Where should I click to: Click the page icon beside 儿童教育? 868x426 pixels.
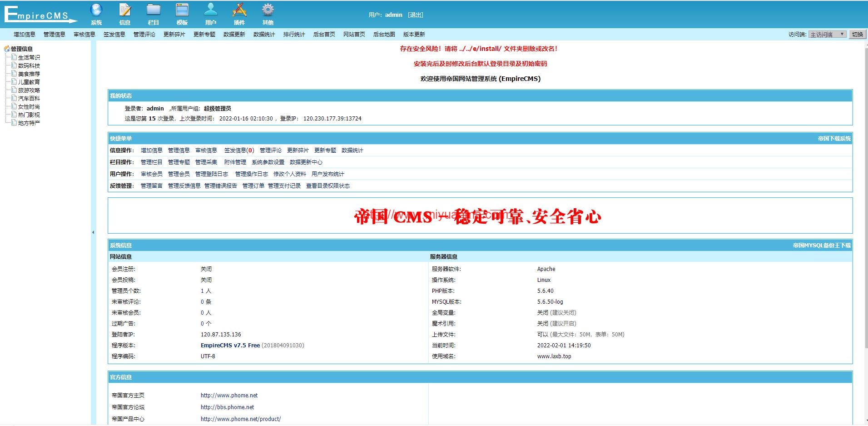tap(14, 82)
